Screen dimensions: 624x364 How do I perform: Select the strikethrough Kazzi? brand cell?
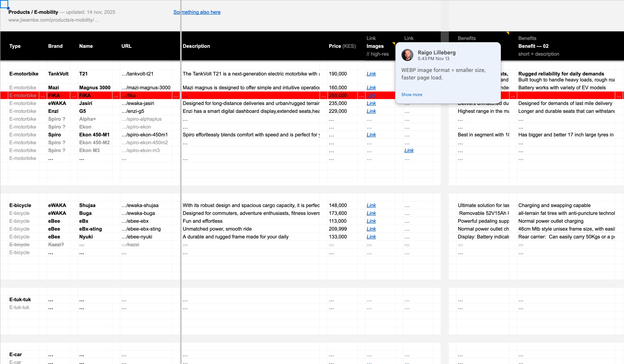[x=56, y=244]
